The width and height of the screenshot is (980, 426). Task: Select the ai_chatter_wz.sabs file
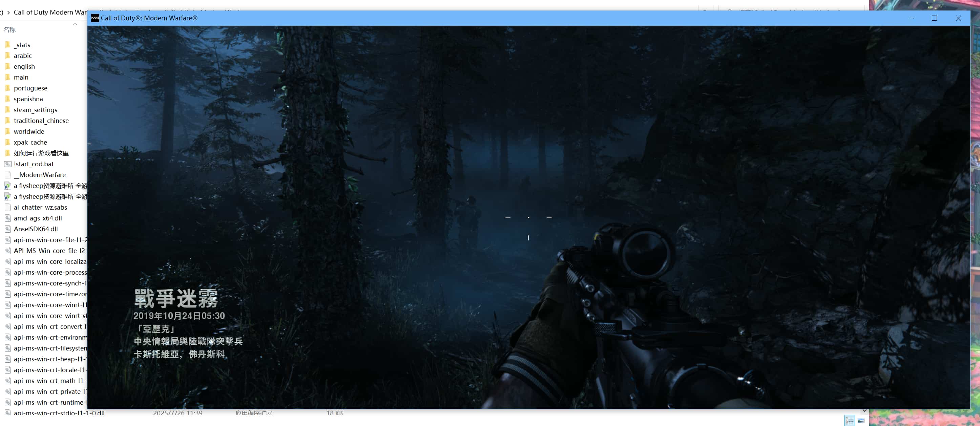coord(40,207)
